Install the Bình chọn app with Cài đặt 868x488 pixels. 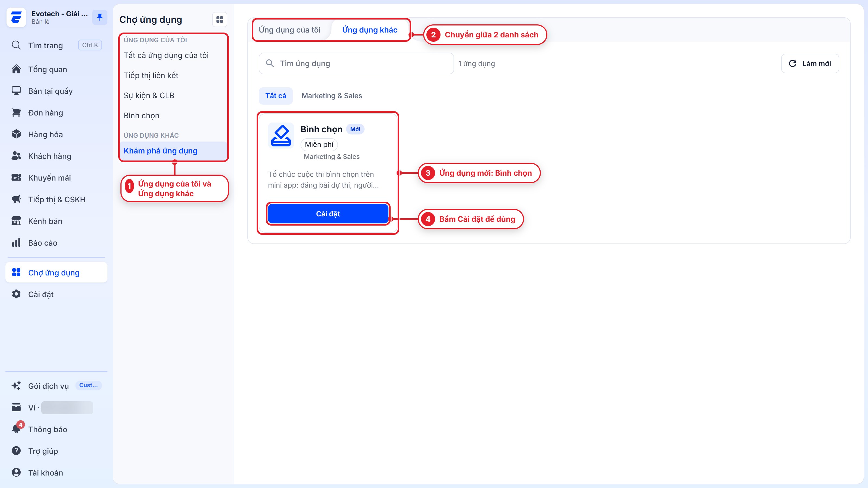pyautogui.click(x=328, y=214)
